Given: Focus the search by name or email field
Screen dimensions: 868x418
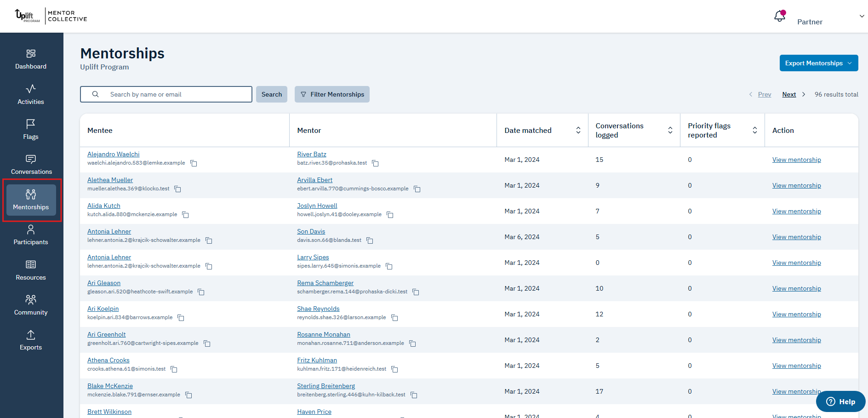Looking at the screenshot, I should coord(166,94).
